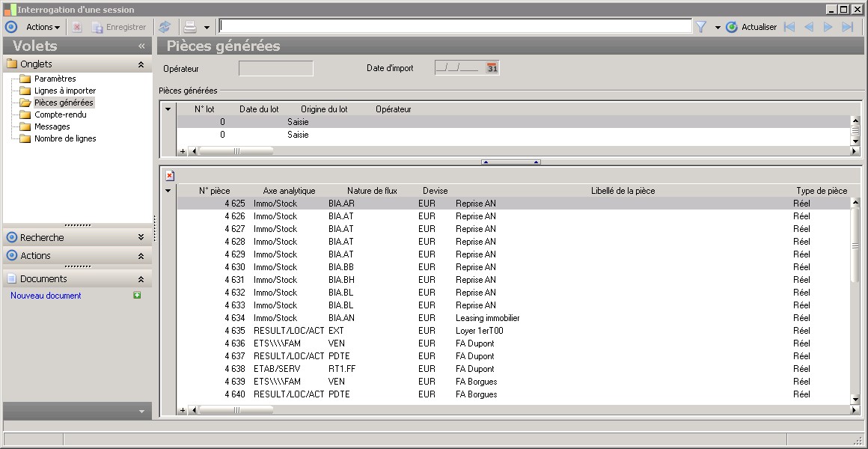
Task: Select the Compte-rendu item in Onglets
Action: coord(60,114)
